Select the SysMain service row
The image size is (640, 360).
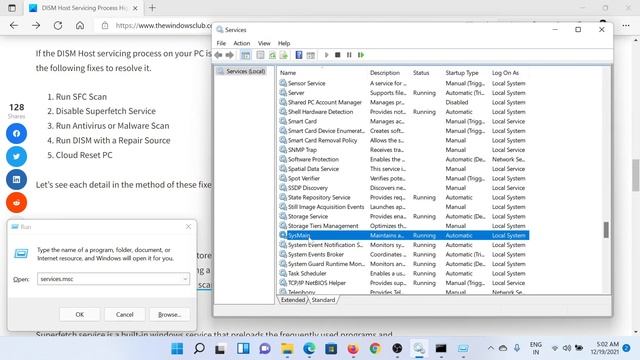[x=404, y=235]
